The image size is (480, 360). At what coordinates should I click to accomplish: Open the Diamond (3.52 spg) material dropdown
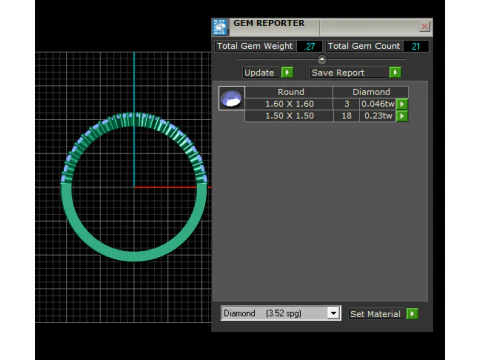click(x=333, y=313)
